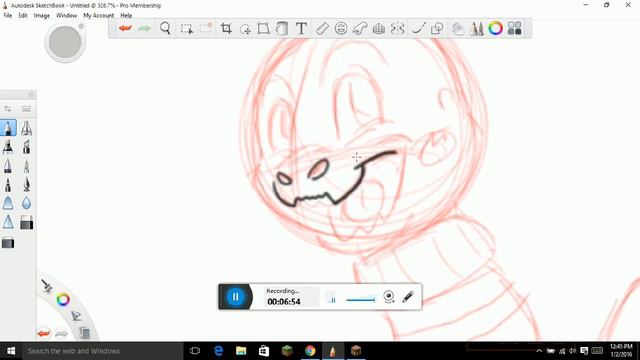The image size is (640, 360).
Task: Select the highlighted pencil brush
Action: pos(8,128)
